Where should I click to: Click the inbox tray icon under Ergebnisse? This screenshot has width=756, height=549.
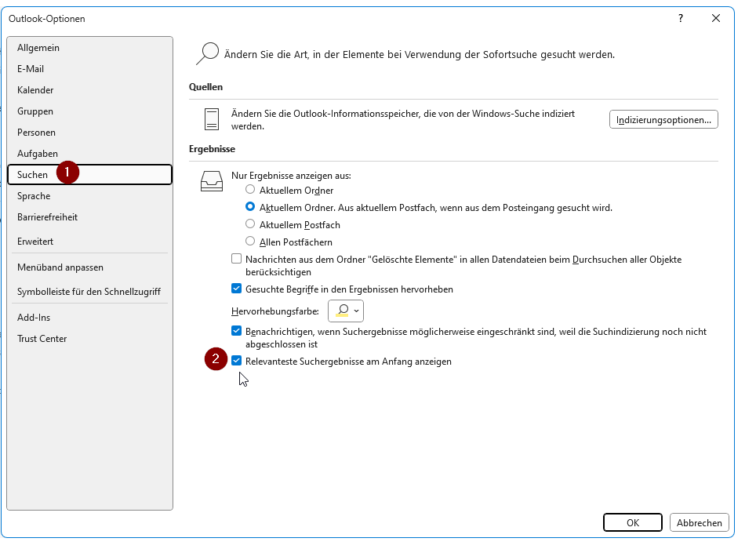pyautogui.click(x=212, y=181)
